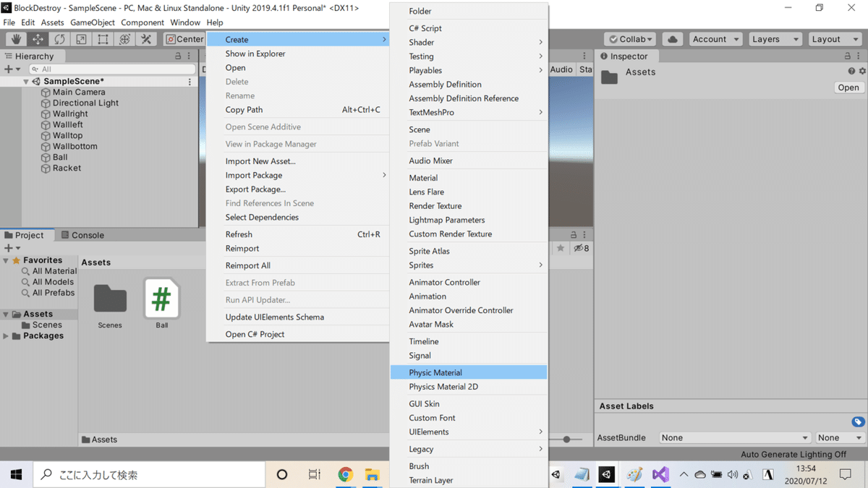Open the Hierarchy panel options menu
This screenshot has width=868, height=488.
tap(190, 56)
